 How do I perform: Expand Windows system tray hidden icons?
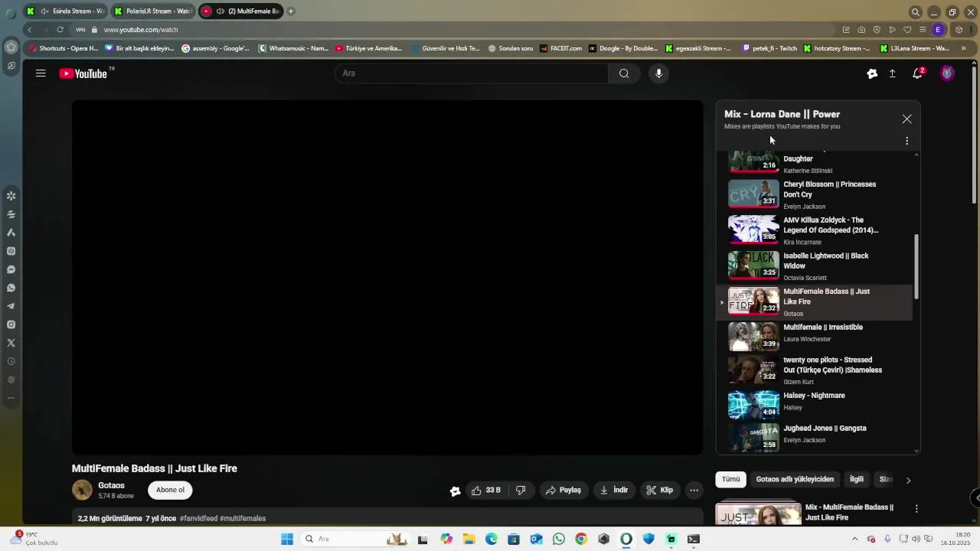(x=856, y=539)
